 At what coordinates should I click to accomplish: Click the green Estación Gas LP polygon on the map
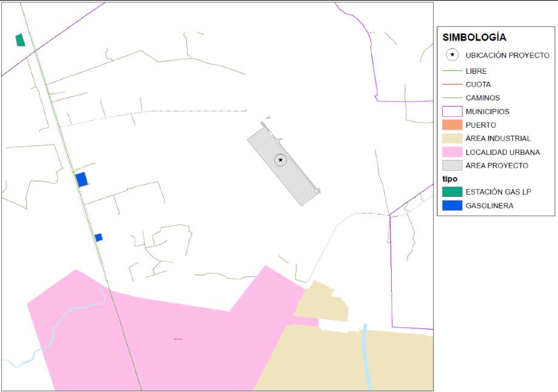(x=20, y=40)
